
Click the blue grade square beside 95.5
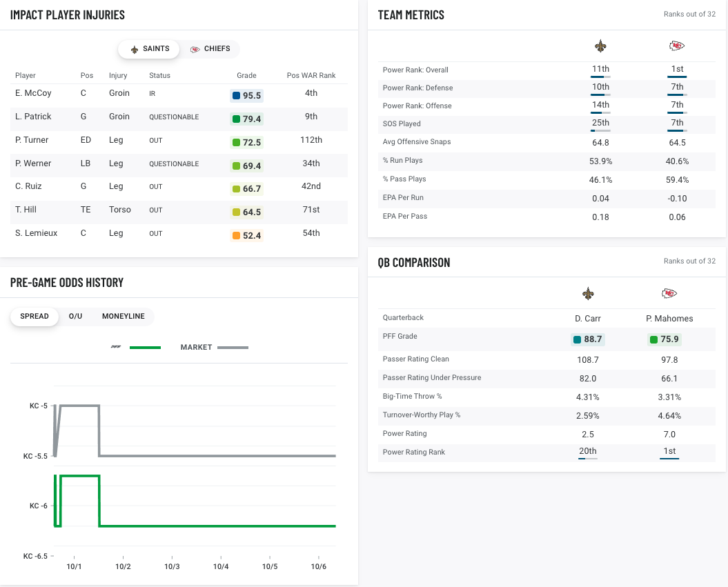(236, 96)
